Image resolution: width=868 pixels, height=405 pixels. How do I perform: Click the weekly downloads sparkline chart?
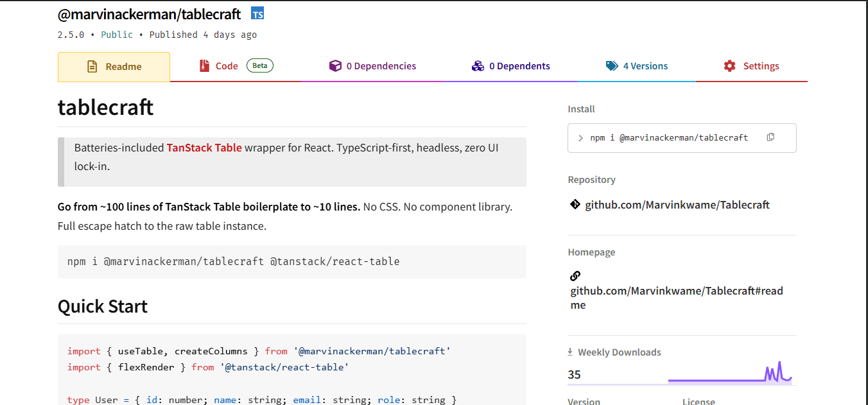[x=730, y=372]
